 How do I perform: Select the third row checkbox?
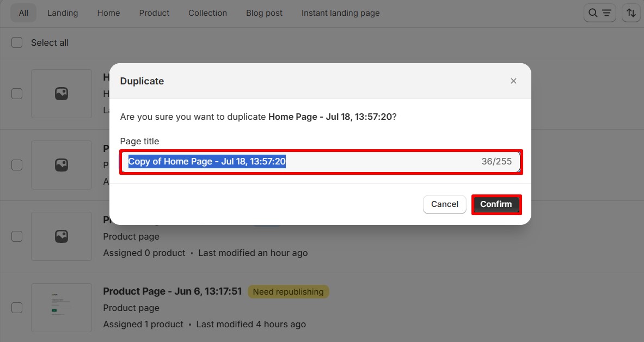[17, 236]
